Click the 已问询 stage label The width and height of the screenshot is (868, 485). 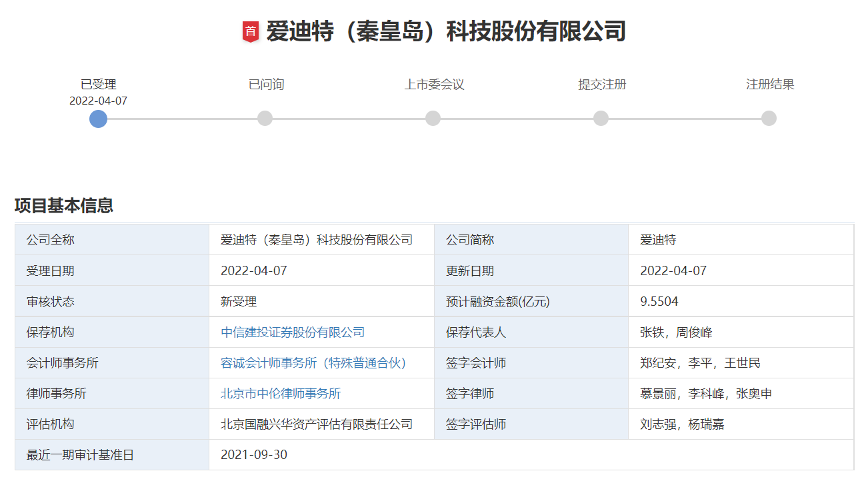coord(266,85)
